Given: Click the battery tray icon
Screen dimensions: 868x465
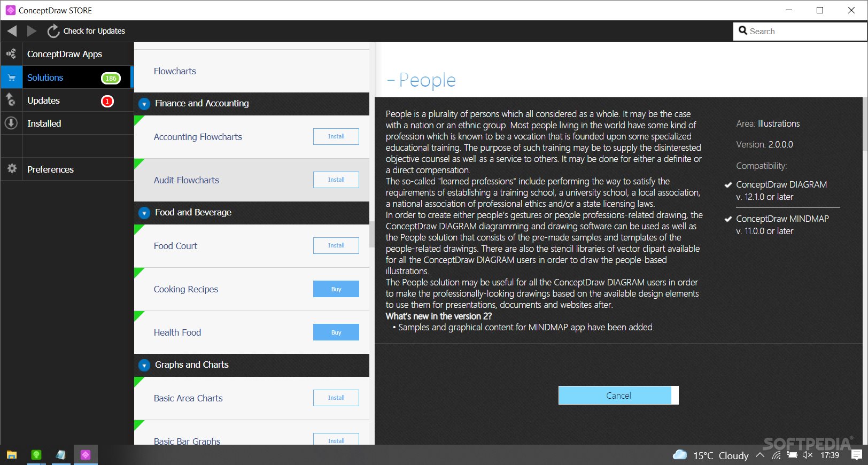Looking at the screenshot, I should pyautogui.click(x=792, y=455).
